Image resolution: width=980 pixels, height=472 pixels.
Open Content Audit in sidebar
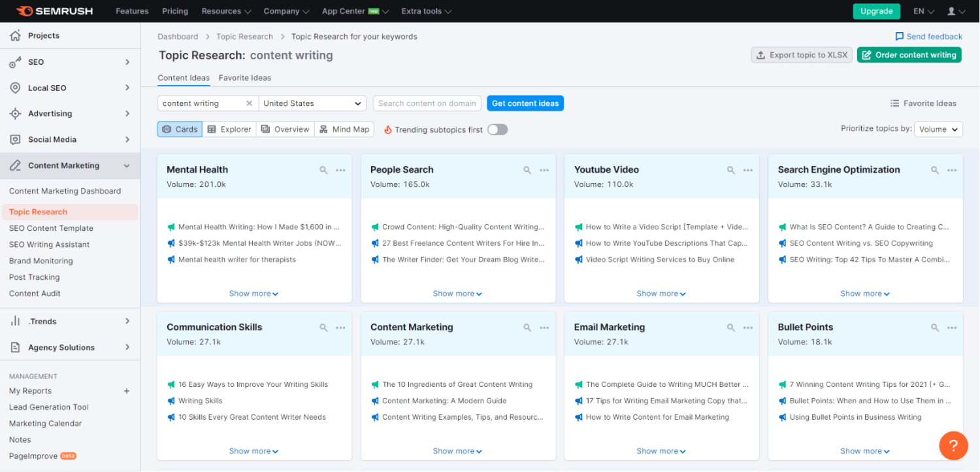[35, 294]
